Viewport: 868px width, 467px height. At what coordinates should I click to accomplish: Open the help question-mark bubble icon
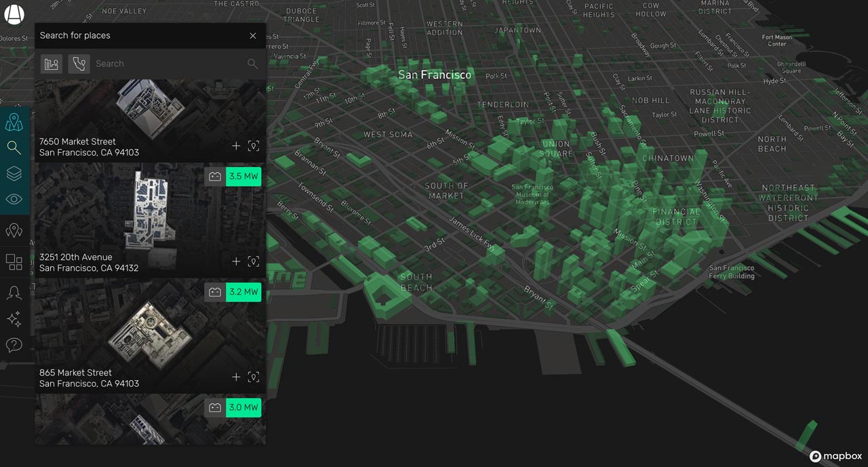(14, 345)
